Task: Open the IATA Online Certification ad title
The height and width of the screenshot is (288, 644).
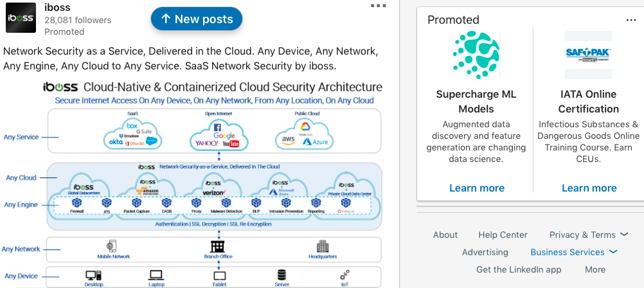Action: pos(589,102)
